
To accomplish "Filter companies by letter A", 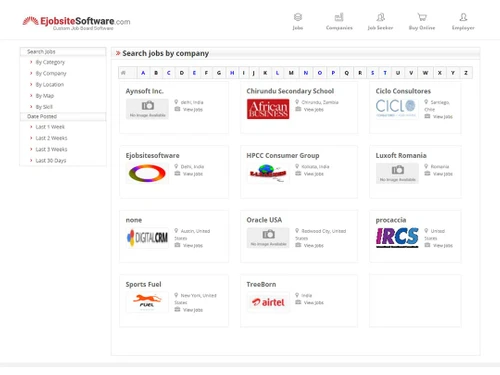I will pos(143,73).
